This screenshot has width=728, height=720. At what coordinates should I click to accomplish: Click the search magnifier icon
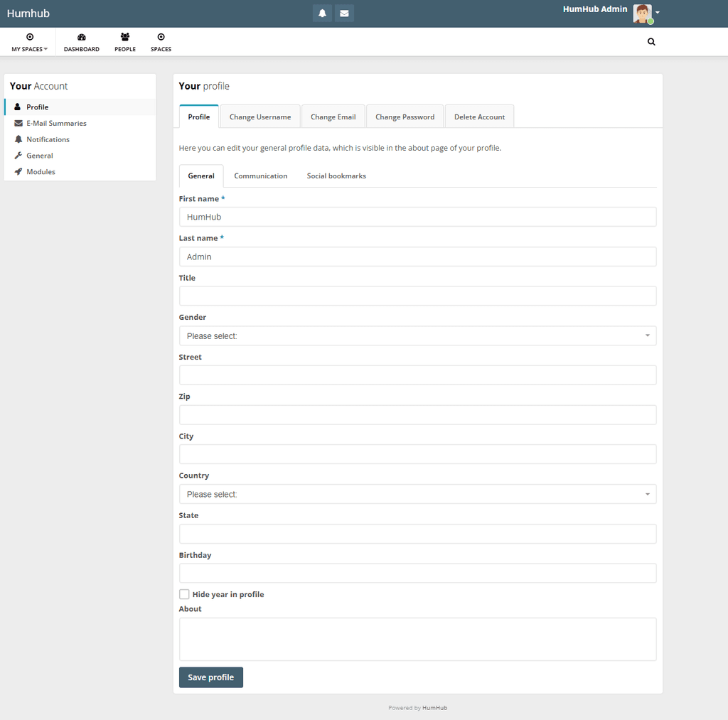click(x=651, y=42)
